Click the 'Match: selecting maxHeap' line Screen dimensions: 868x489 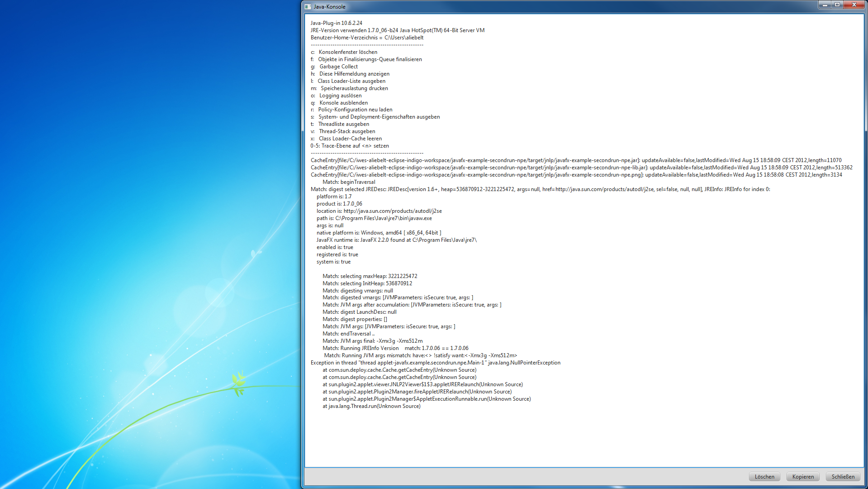370,276
